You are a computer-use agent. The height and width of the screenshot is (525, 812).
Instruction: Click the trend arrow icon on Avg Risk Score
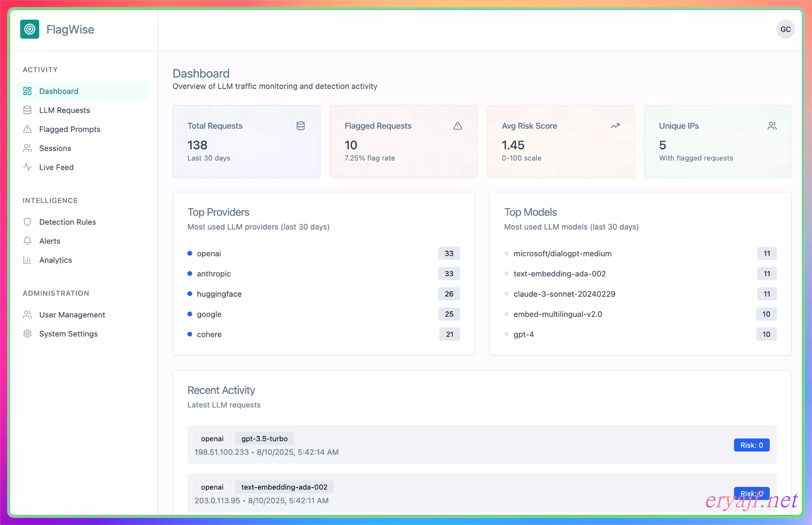[x=615, y=126]
